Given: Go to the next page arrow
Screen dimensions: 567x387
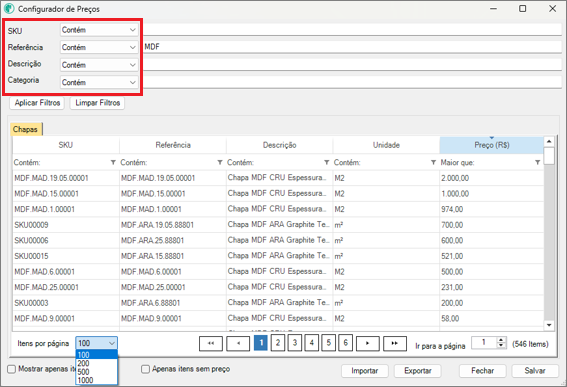Looking at the screenshot, I should pos(367,343).
